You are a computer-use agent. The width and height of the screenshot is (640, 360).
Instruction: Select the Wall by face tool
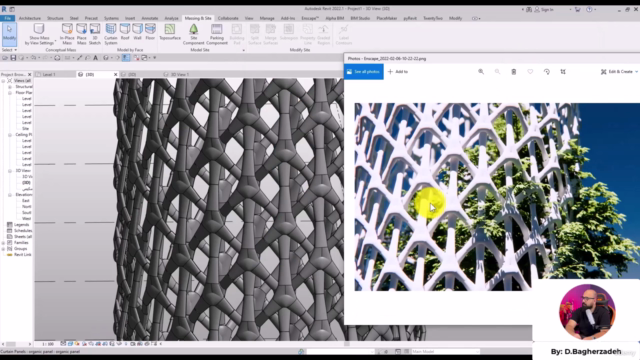click(x=138, y=32)
